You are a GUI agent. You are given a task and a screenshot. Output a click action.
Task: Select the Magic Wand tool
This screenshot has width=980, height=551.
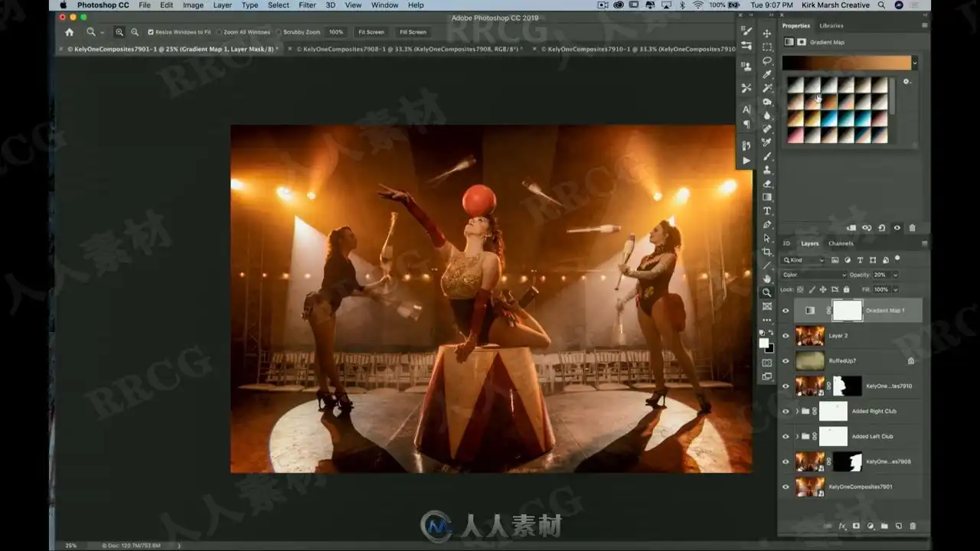click(x=767, y=88)
